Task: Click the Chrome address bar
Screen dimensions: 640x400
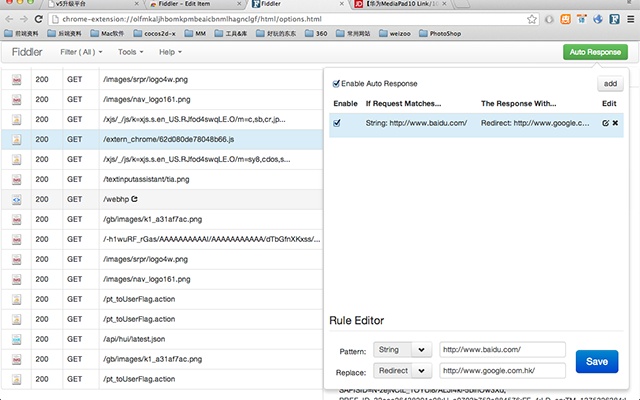Action: (293, 19)
